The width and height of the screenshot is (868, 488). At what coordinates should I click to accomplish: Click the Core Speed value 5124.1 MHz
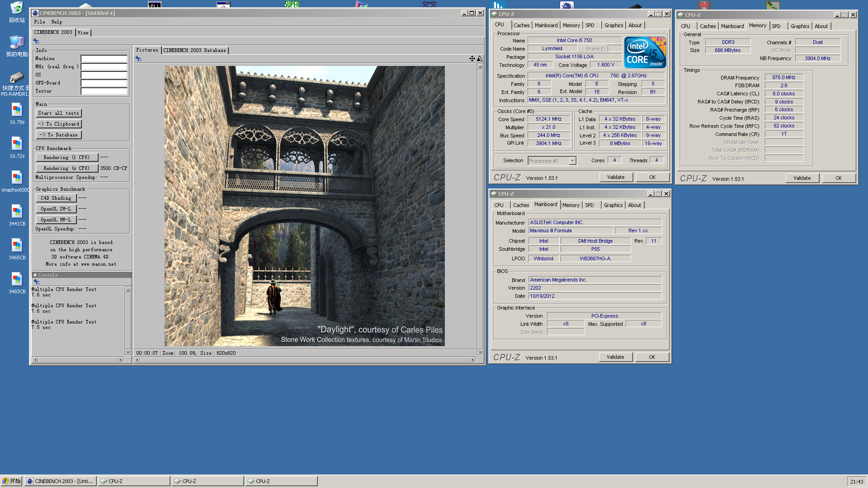point(548,119)
